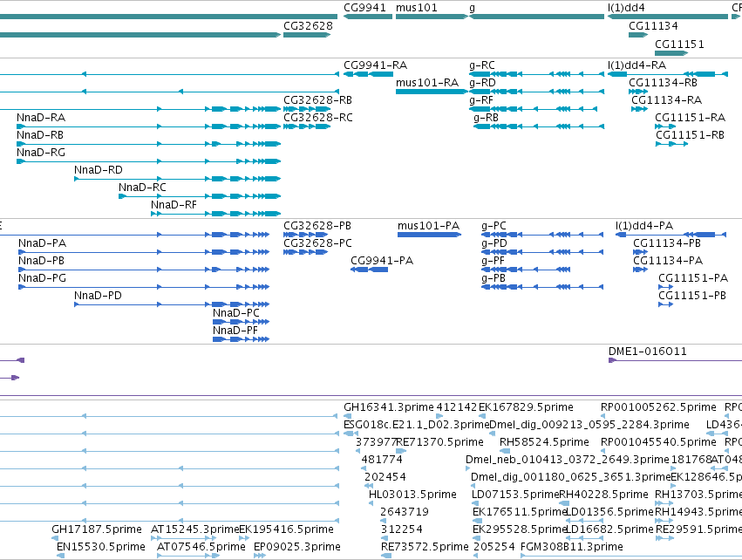Select the CG9941 gene label
The height and width of the screenshot is (560, 742).
pyautogui.click(x=364, y=8)
